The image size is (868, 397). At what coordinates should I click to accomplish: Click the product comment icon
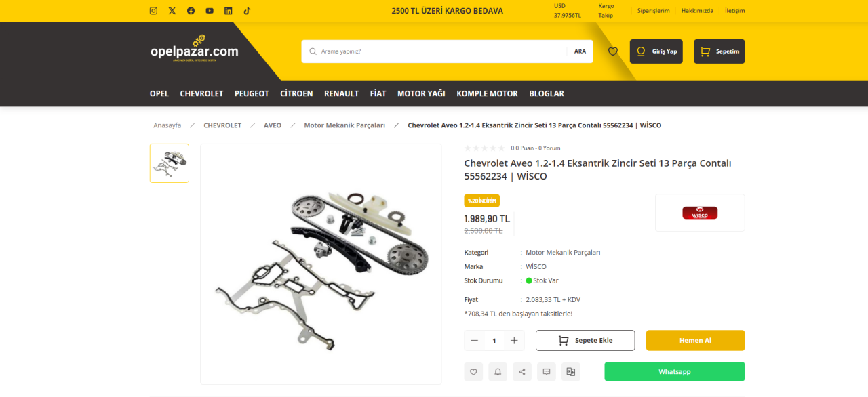click(547, 371)
